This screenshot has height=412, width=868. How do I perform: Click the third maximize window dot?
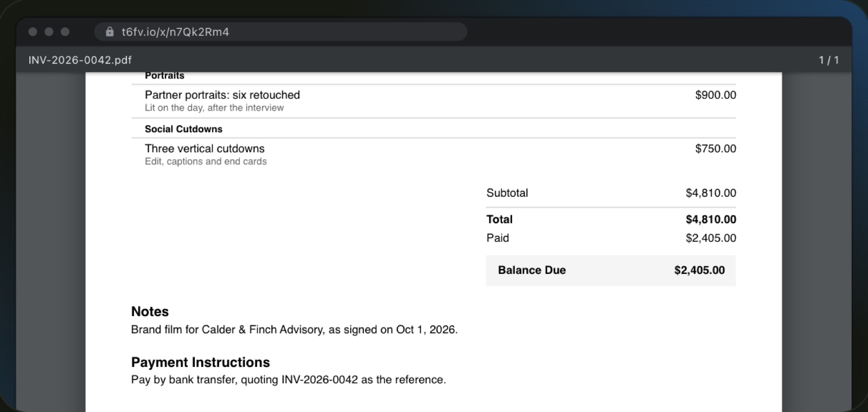pyautogui.click(x=65, y=32)
